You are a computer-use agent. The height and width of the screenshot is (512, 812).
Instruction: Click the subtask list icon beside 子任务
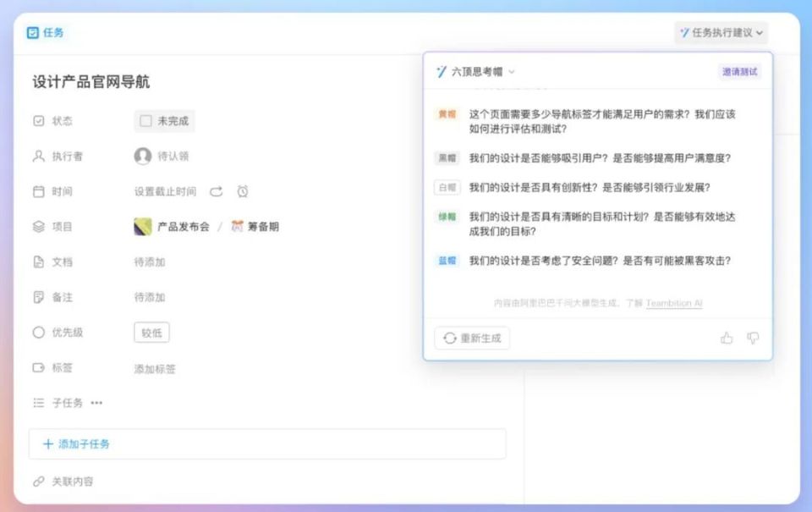(x=37, y=403)
